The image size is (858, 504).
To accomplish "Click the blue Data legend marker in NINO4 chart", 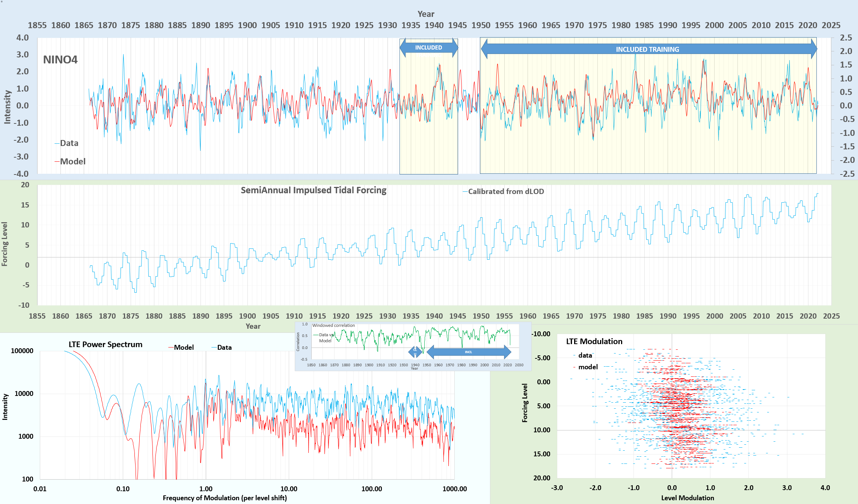I will click(x=57, y=143).
